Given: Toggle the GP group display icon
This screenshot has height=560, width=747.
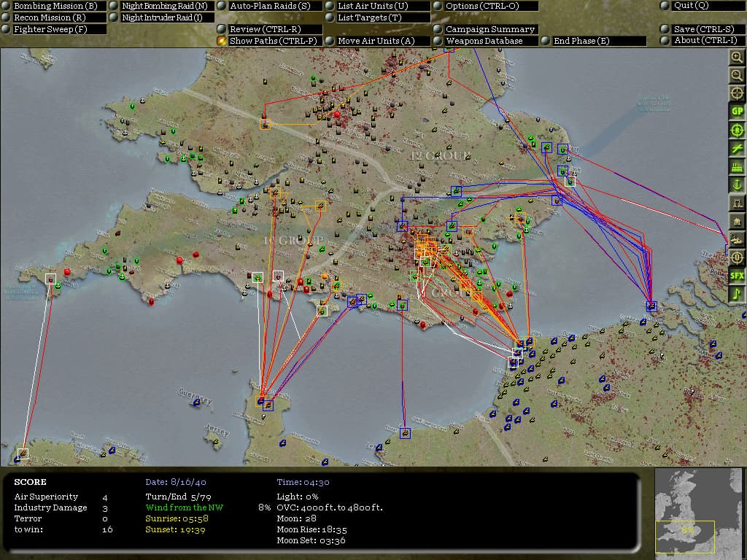Looking at the screenshot, I should pyautogui.click(x=737, y=112).
